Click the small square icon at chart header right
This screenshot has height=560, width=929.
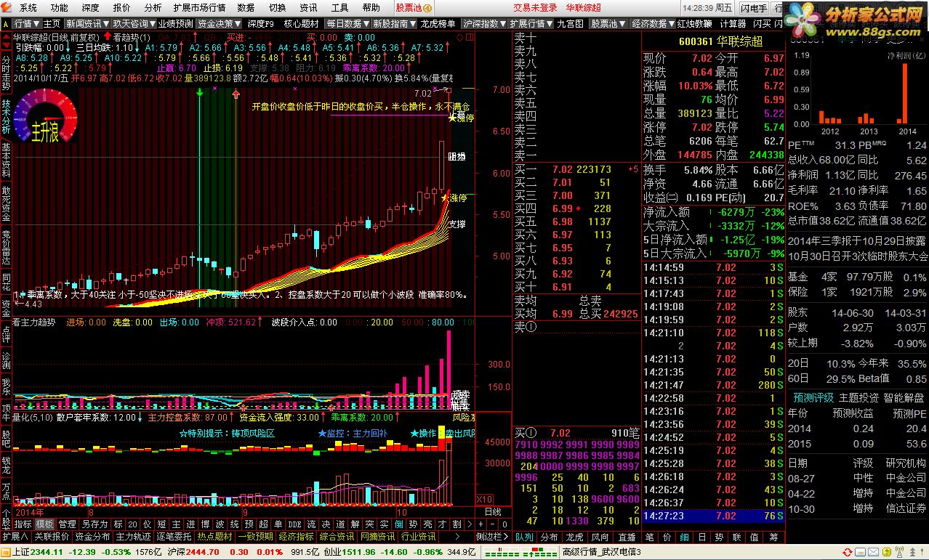point(469,37)
